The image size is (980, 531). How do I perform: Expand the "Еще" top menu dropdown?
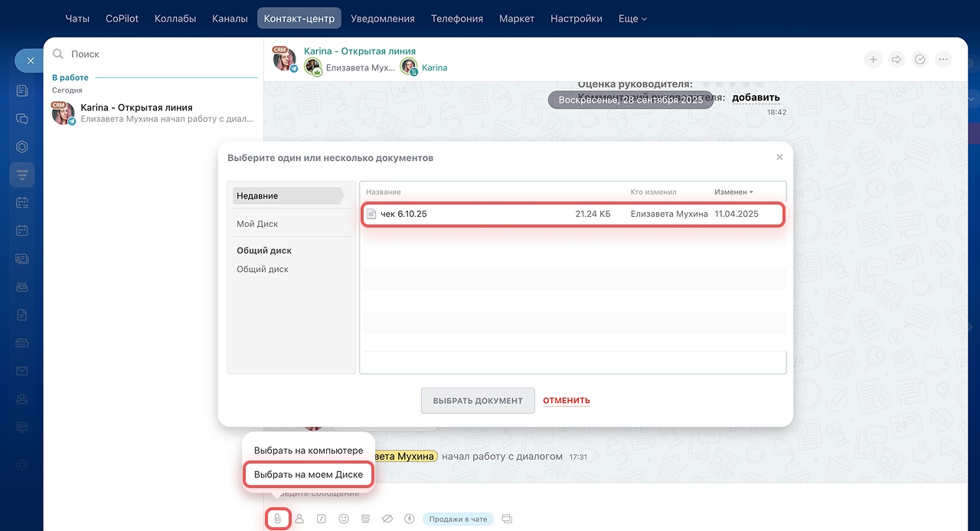point(632,18)
